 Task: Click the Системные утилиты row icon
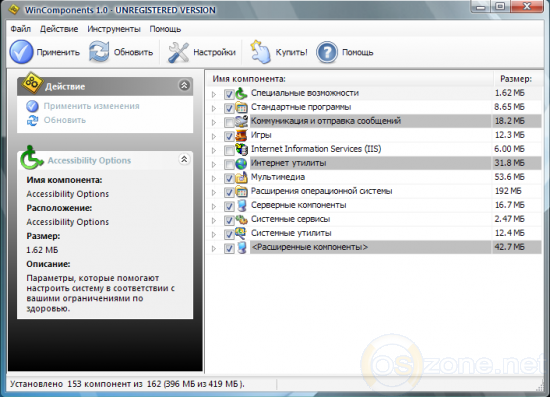[241, 233]
